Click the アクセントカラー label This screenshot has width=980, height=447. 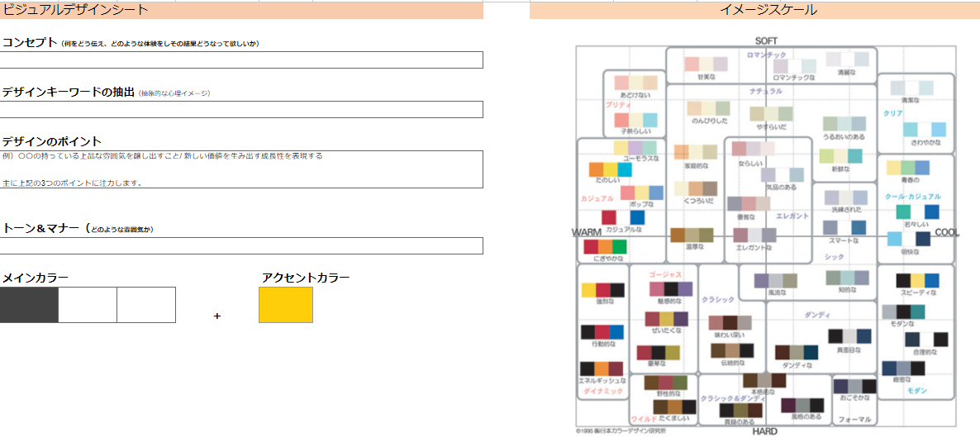[306, 278]
